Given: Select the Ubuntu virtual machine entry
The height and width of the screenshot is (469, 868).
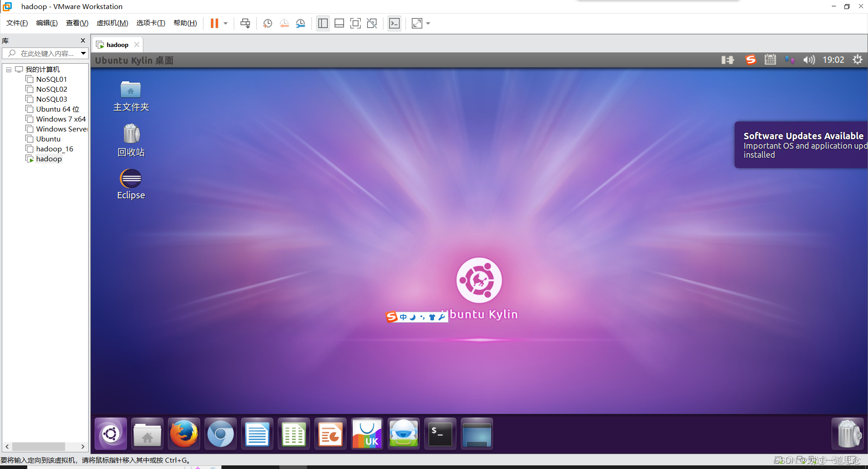Looking at the screenshot, I should tap(48, 139).
